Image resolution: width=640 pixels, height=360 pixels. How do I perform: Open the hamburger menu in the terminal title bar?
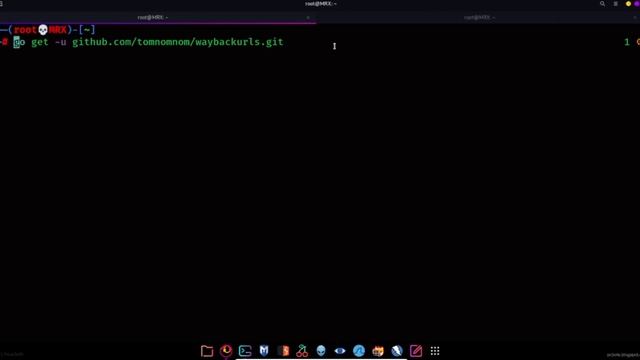(x=616, y=4)
